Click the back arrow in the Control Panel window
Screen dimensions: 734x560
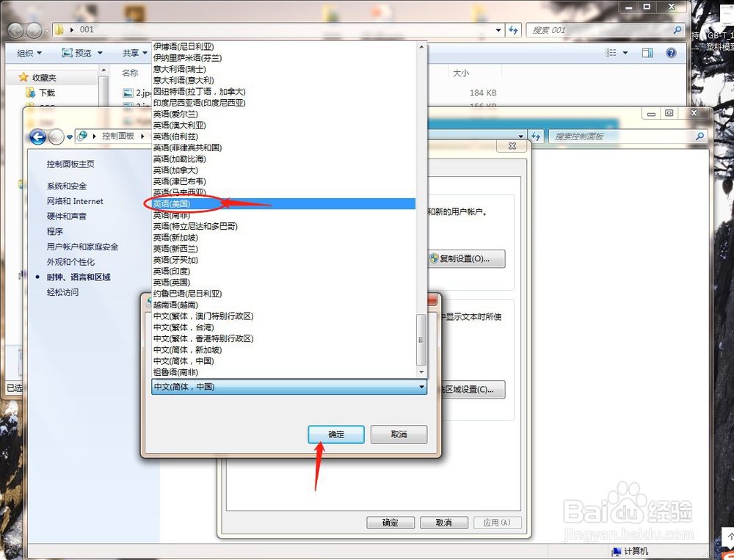37,137
